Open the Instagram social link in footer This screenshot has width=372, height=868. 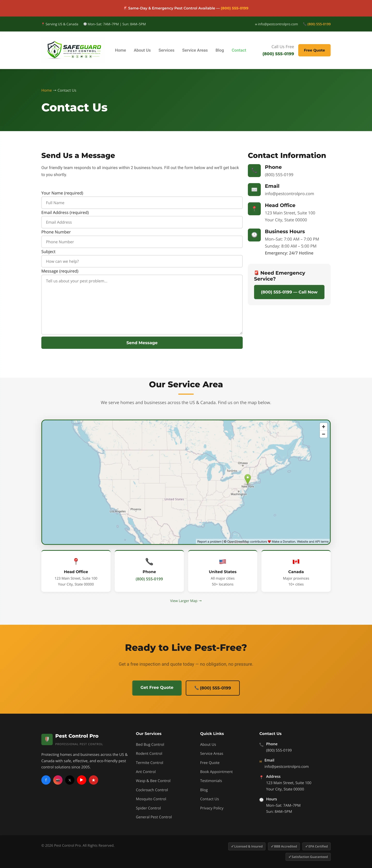(58, 780)
